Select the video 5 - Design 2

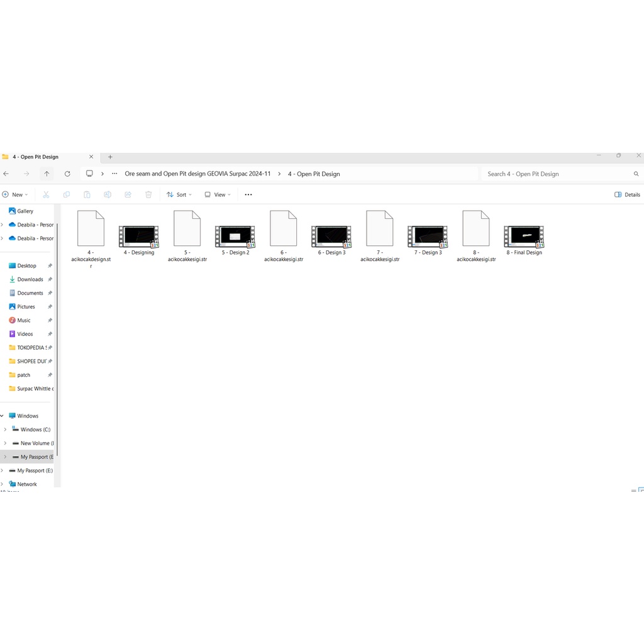235,240
